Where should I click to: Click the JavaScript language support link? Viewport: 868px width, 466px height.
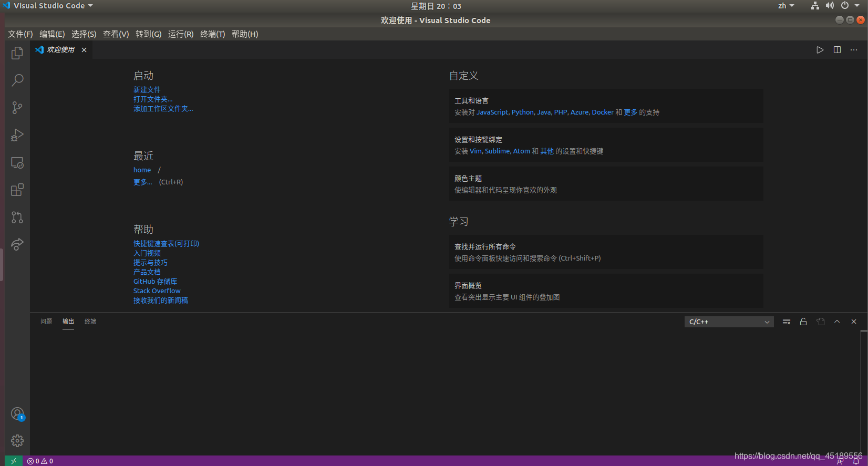pos(492,112)
